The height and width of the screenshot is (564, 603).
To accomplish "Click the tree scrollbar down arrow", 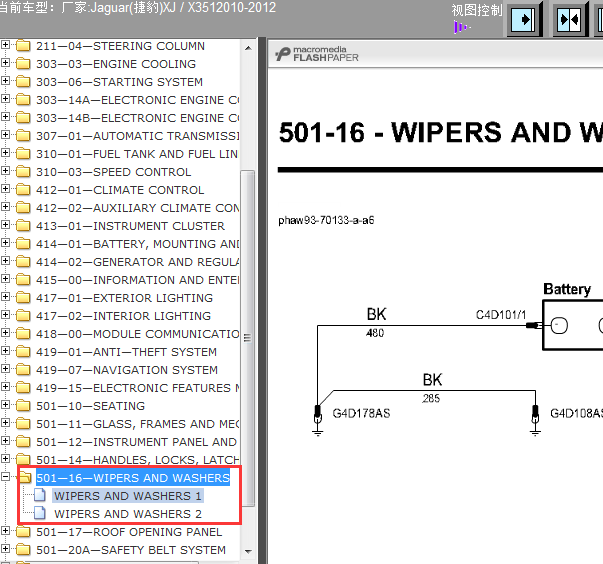I will 248,551.
